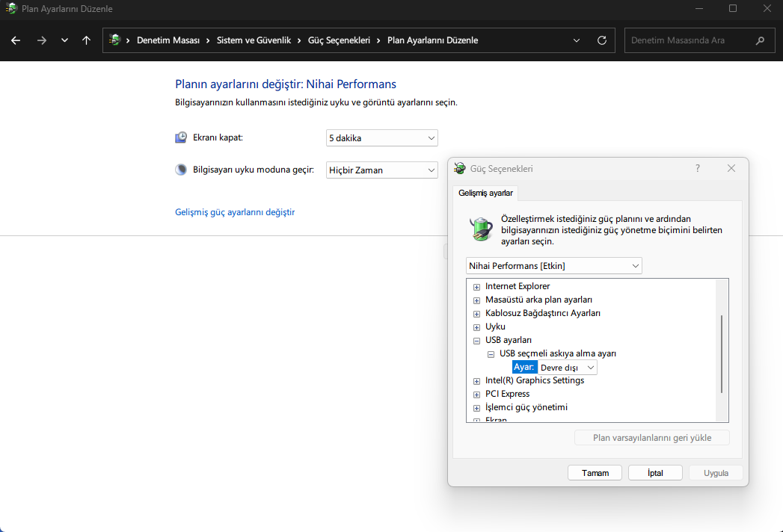Close the Güç Seçenekleri dialog

pyautogui.click(x=731, y=169)
